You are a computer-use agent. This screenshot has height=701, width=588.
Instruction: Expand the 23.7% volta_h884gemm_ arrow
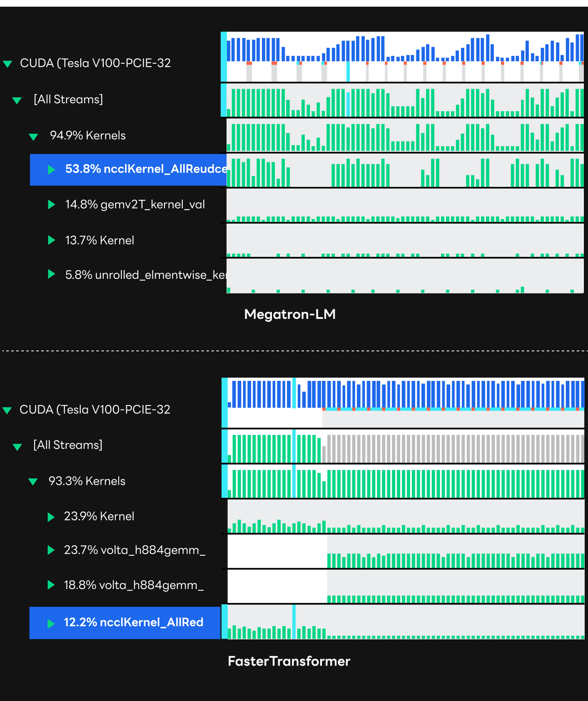pos(51,550)
